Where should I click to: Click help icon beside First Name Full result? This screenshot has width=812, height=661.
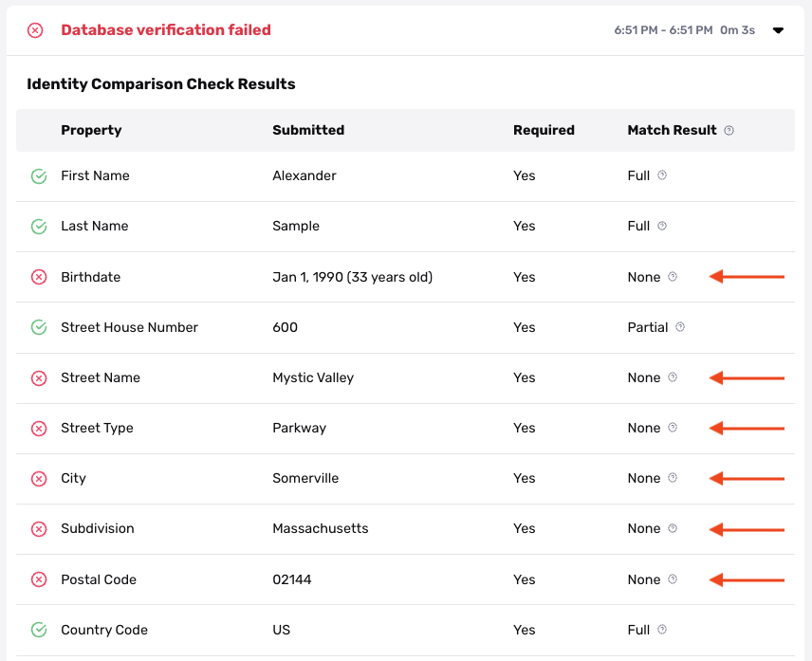coord(662,175)
